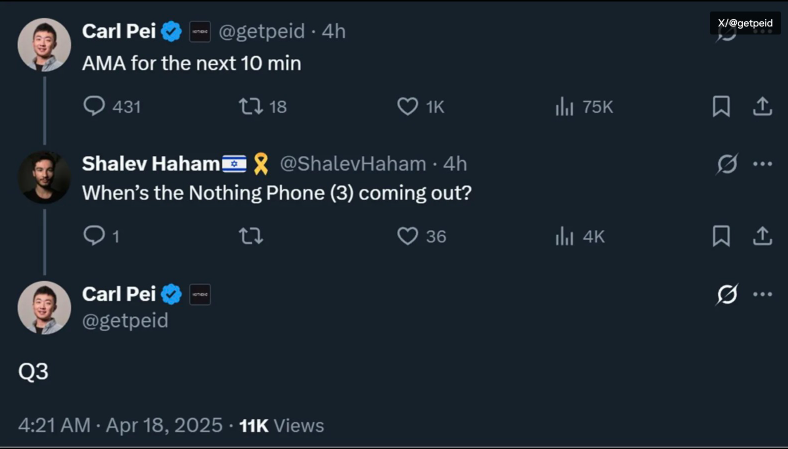Like the AMA tweet with 1K likes

coord(408,106)
